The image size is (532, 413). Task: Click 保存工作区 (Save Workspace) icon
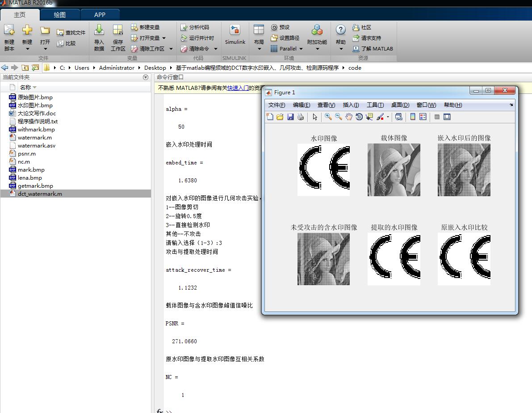pyautogui.click(x=118, y=30)
